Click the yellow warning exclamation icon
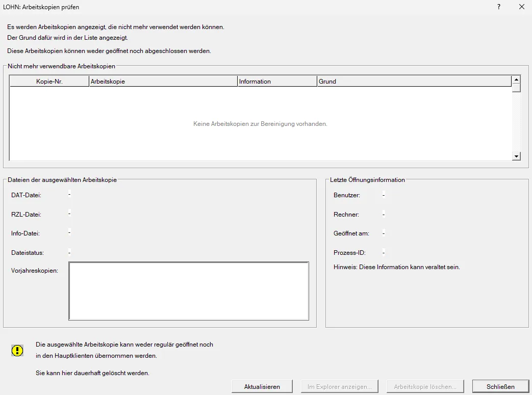Viewport: 532px width, 395px height. (x=17, y=350)
